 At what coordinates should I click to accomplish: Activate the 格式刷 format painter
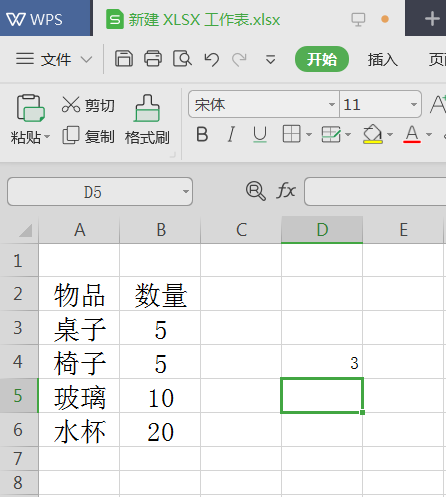coord(147,120)
